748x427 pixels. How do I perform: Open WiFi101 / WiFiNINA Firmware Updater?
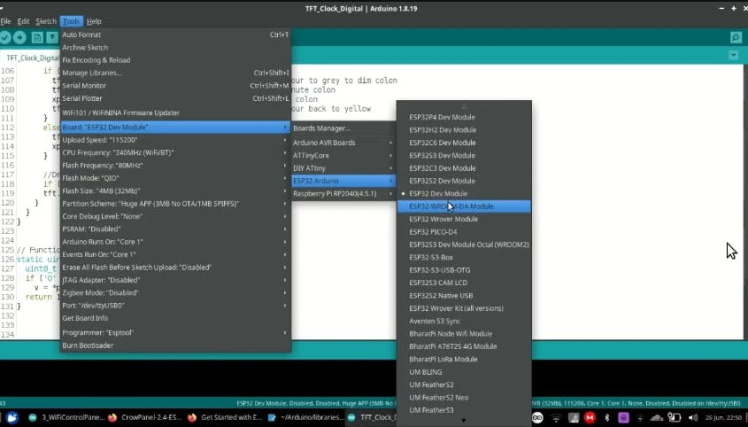point(176,113)
